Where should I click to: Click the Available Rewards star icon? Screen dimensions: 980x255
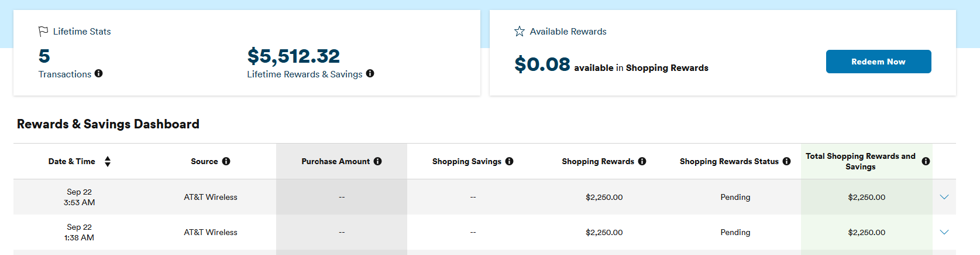pos(520,31)
